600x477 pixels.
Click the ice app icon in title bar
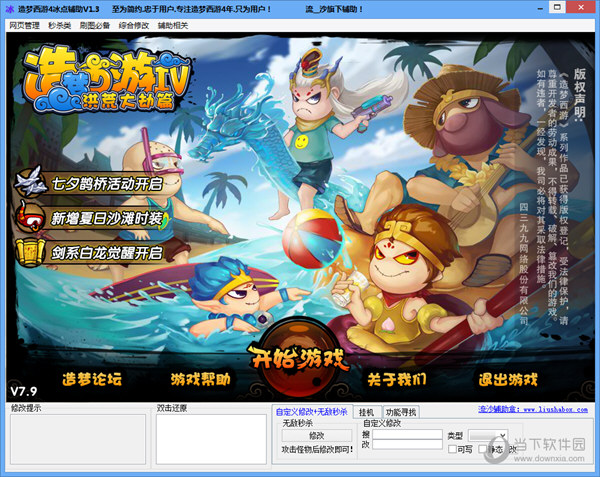10,9
